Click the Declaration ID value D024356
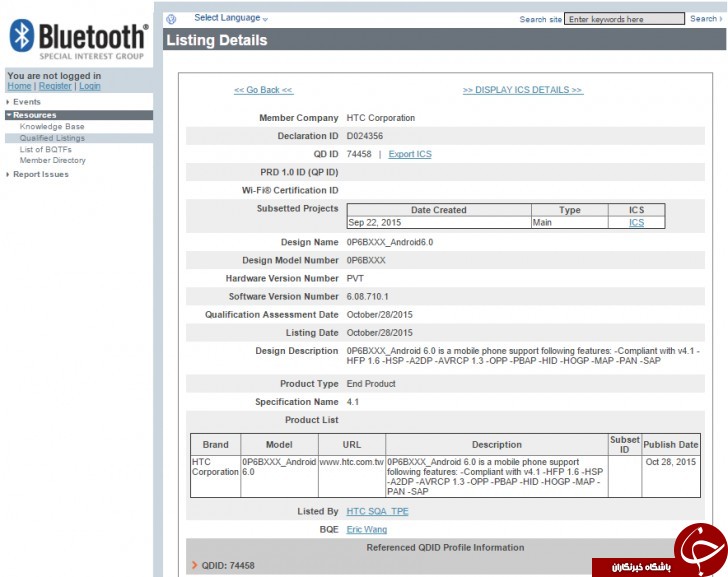728x577 pixels. point(365,136)
